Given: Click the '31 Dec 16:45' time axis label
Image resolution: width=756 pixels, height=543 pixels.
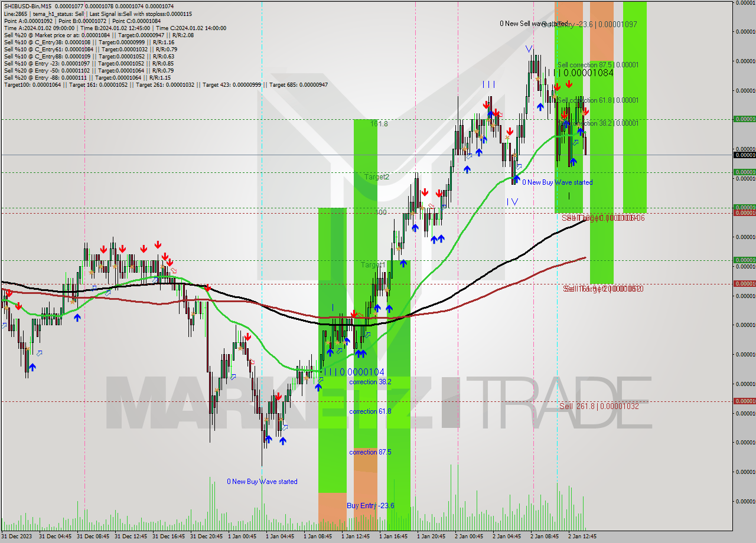Looking at the screenshot, I should [168, 537].
